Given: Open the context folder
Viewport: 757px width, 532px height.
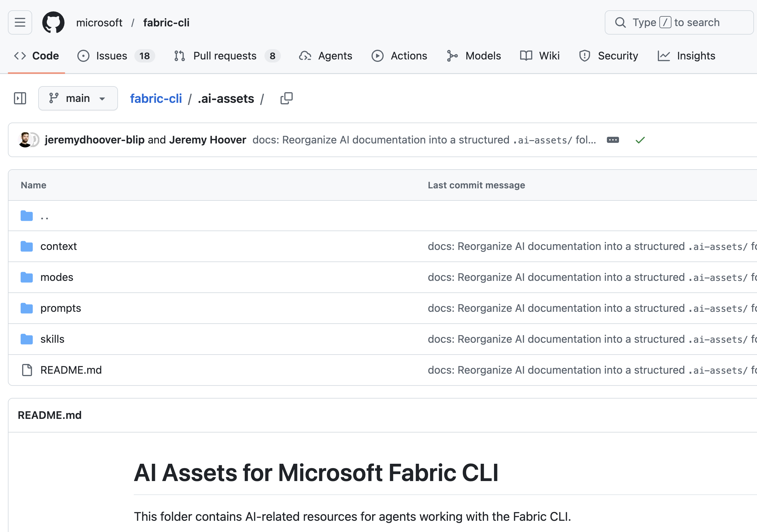Looking at the screenshot, I should 59,246.
